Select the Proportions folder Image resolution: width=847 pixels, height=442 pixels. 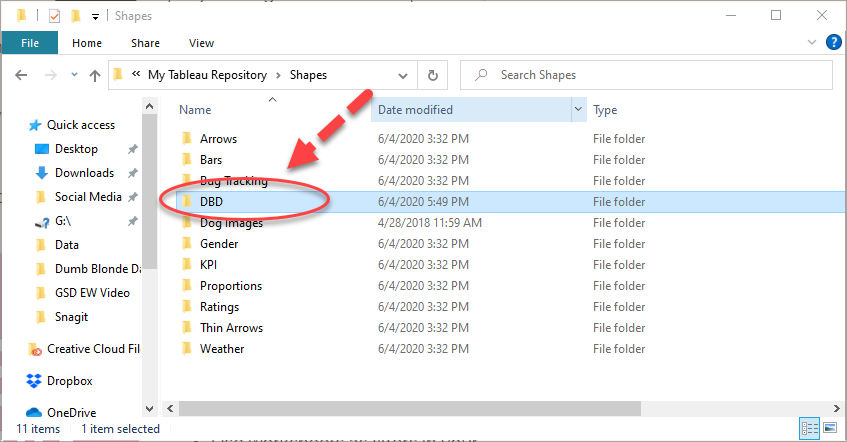pos(231,286)
